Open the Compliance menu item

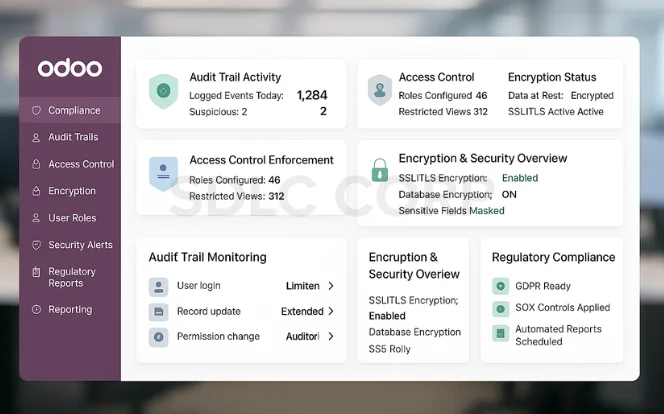click(x=70, y=110)
